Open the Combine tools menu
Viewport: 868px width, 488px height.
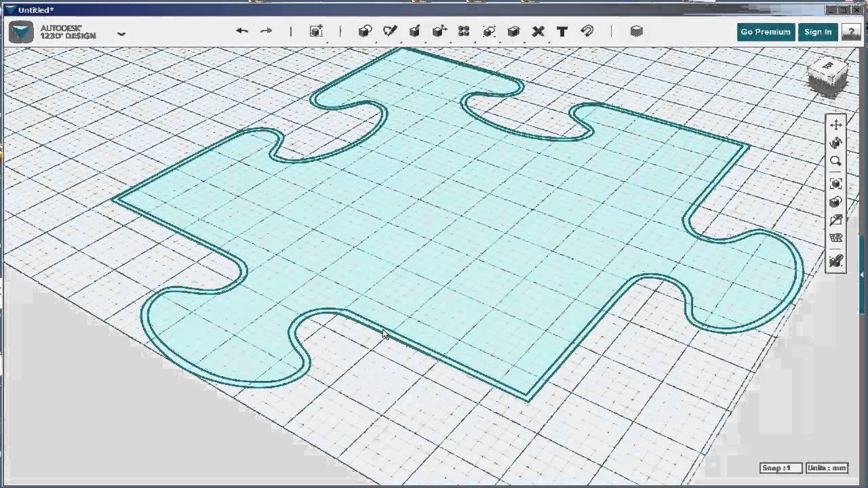[x=513, y=31]
